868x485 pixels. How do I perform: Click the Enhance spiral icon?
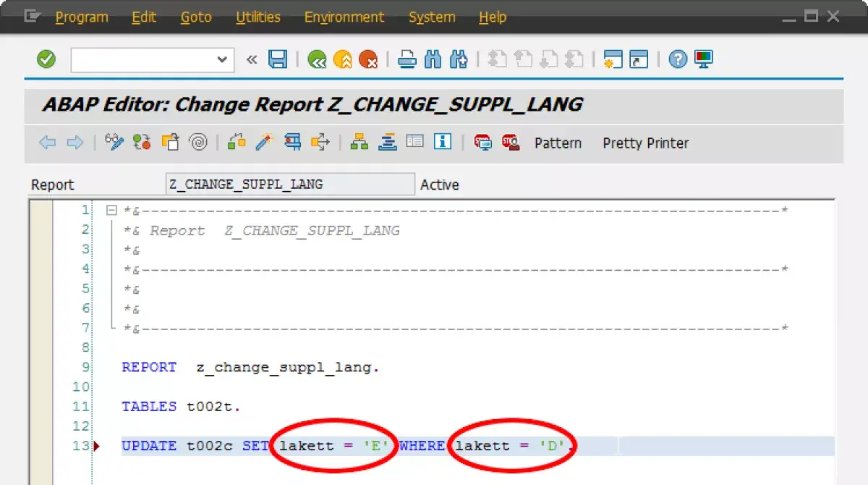pyautogui.click(x=198, y=142)
